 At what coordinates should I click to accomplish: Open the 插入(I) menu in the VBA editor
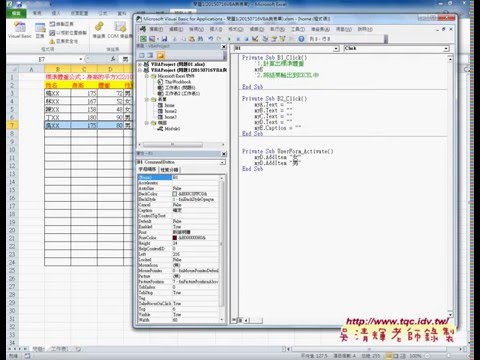(x=216, y=29)
